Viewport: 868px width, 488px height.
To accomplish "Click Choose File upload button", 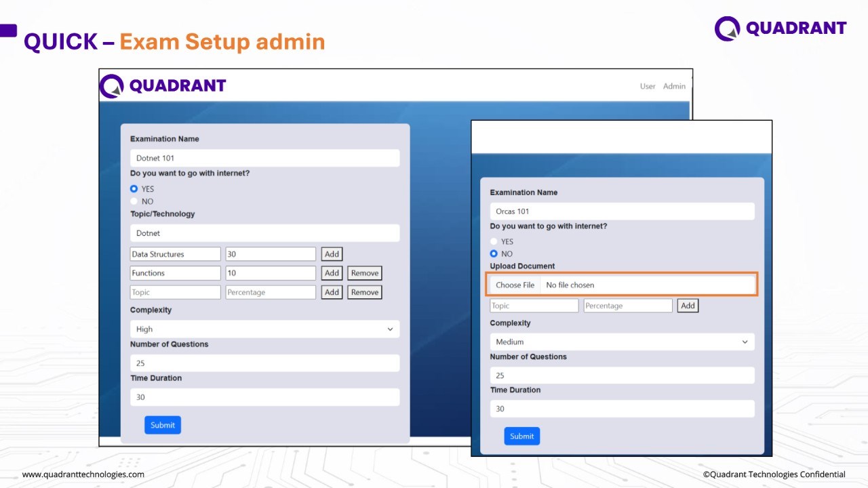I will (x=515, y=285).
